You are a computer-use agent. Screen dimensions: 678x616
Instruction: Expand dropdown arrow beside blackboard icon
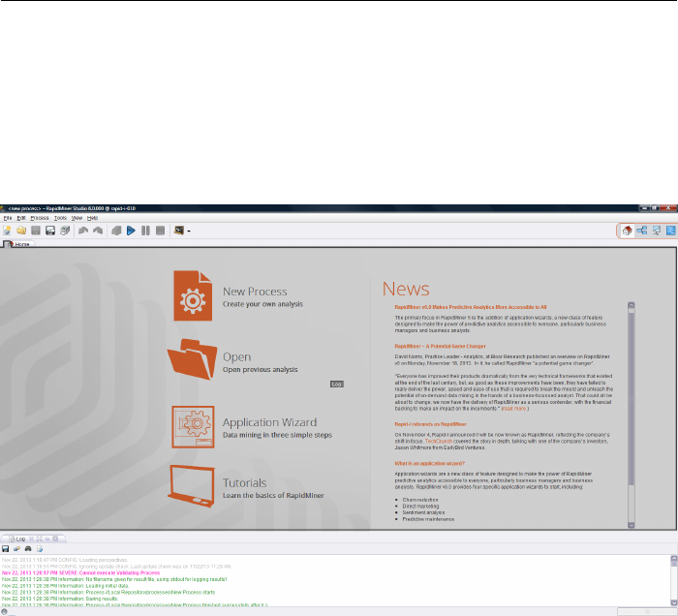(189, 231)
